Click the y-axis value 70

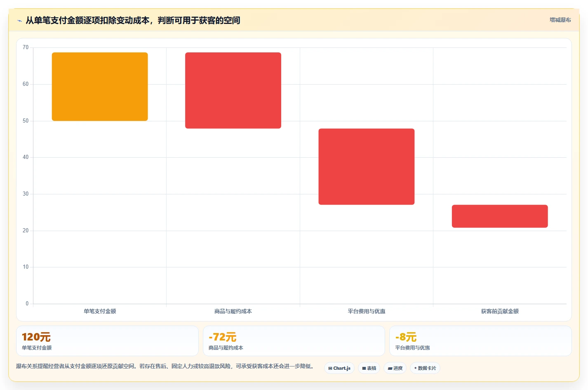(26, 47)
